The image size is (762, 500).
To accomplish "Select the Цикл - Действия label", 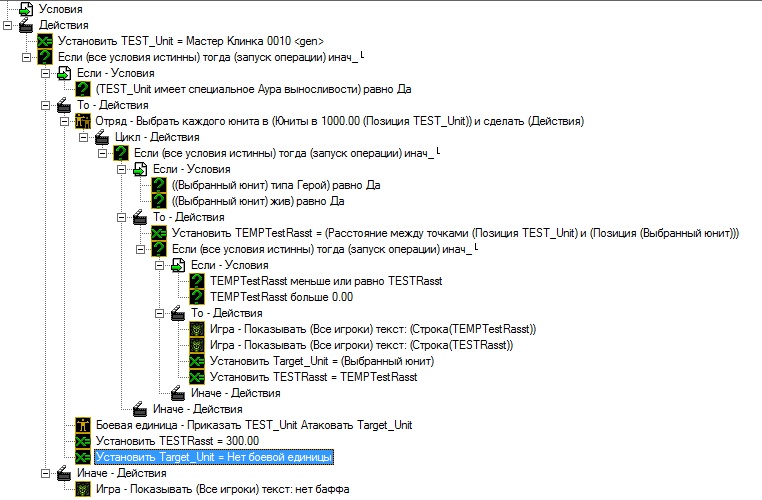I will click(157, 137).
